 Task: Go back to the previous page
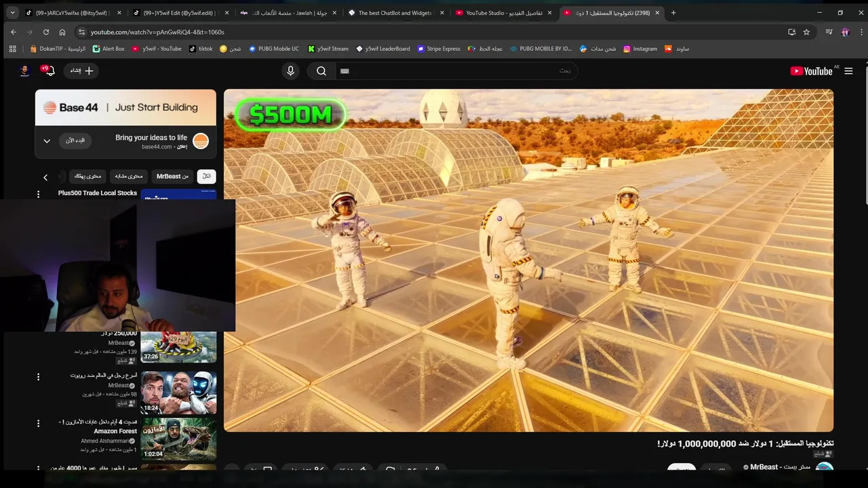click(13, 32)
